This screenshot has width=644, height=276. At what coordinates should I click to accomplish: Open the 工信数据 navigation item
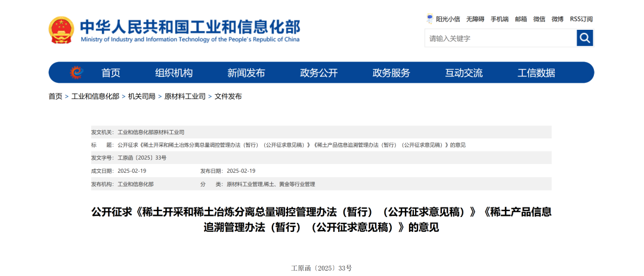(x=536, y=73)
